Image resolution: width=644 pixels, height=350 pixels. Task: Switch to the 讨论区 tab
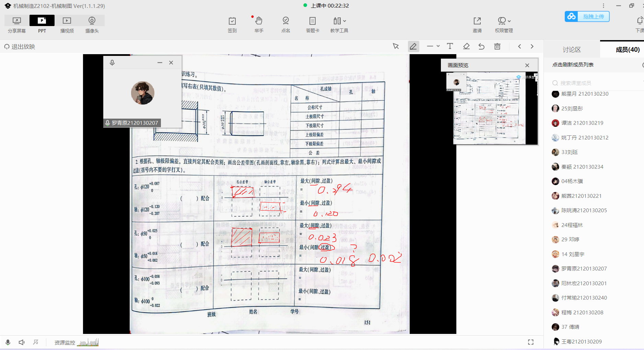[572, 50]
